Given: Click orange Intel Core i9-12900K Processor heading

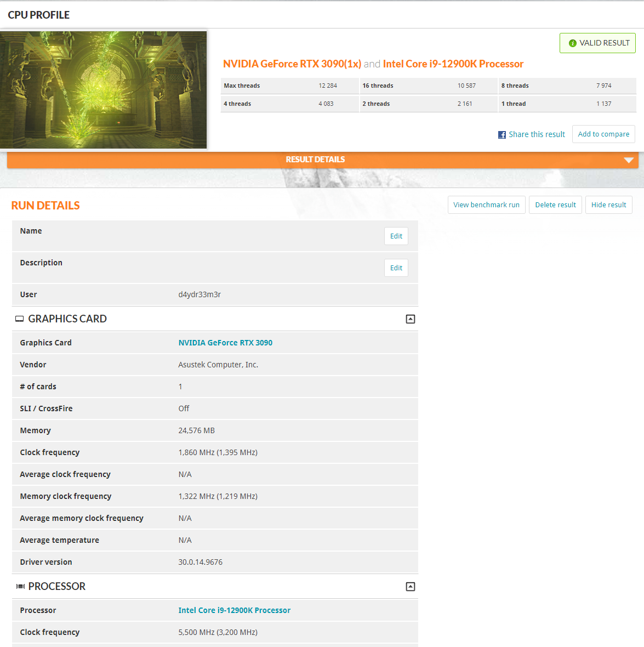Looking at the screenshot, I should click(x=453, y=64).
